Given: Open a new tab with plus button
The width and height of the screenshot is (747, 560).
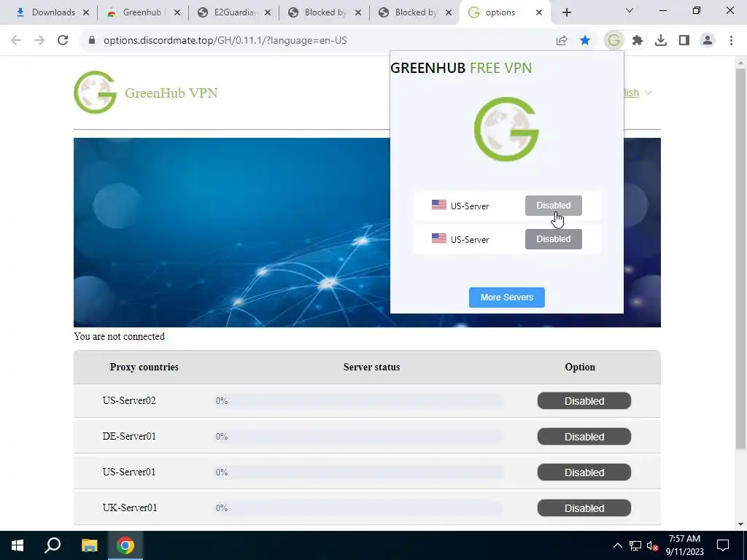Looking at the screenshot, I should 566,13.
